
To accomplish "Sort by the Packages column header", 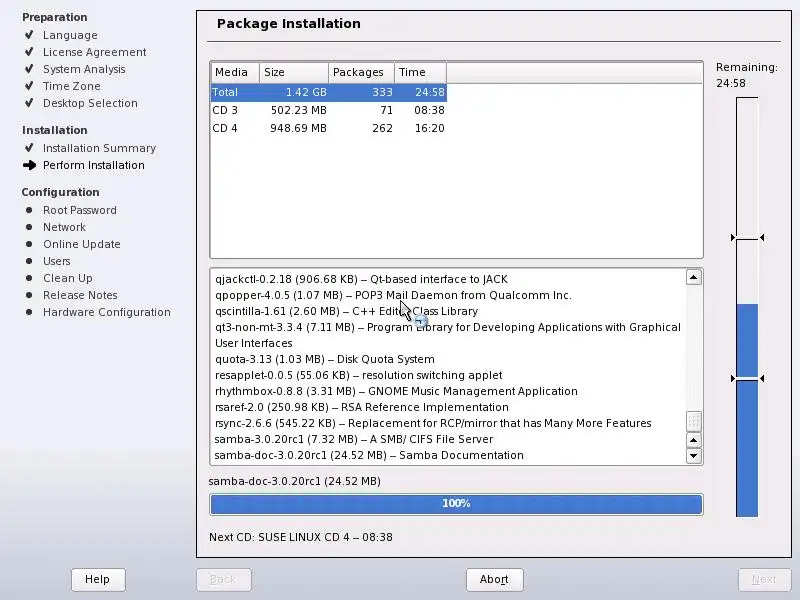I will pyautogui.click(x=361, y=72).
